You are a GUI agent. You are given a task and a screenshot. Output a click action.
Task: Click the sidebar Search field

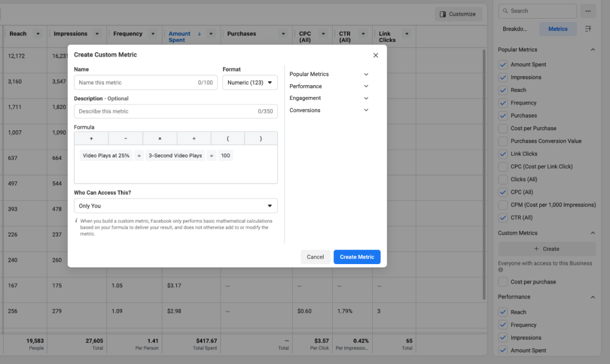click(537, 11)
